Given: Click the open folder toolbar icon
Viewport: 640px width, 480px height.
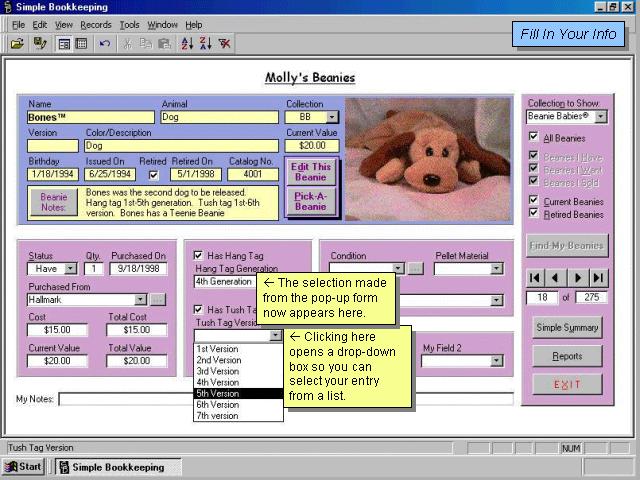Looking at the screenshot, I should [17, 44].
